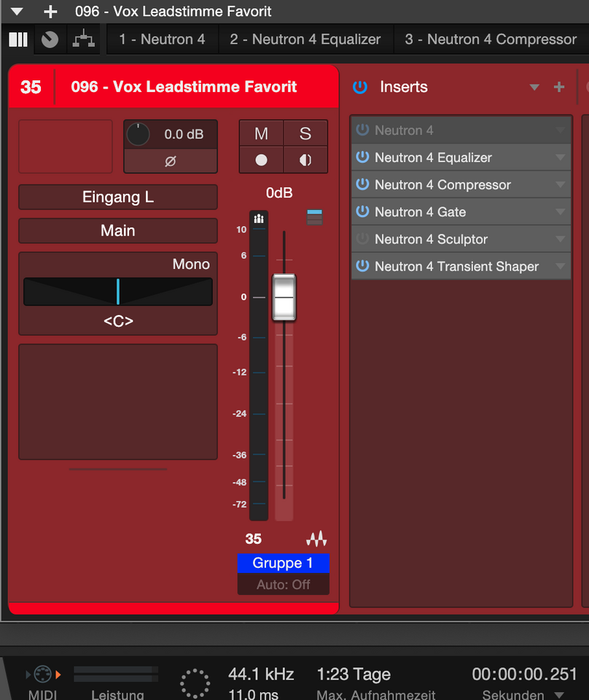Select 'Neutron 4 Transient Shaper' insert name
The image size is (589, 700).
456,267
